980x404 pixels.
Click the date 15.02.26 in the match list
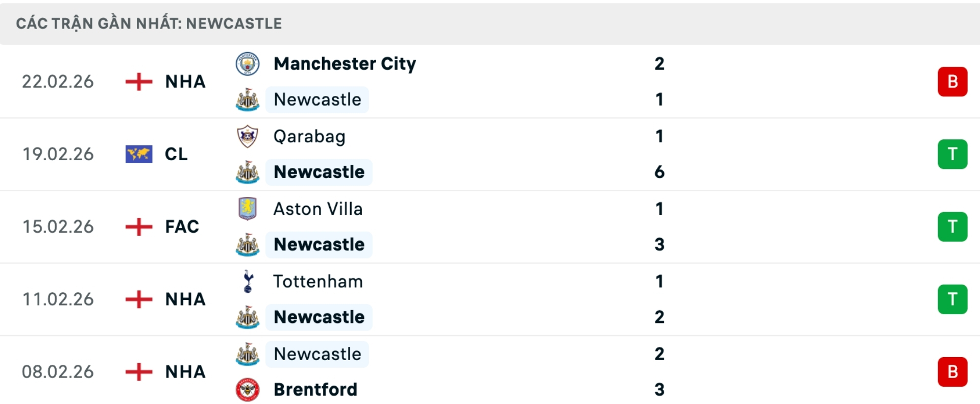pos(58,226)
